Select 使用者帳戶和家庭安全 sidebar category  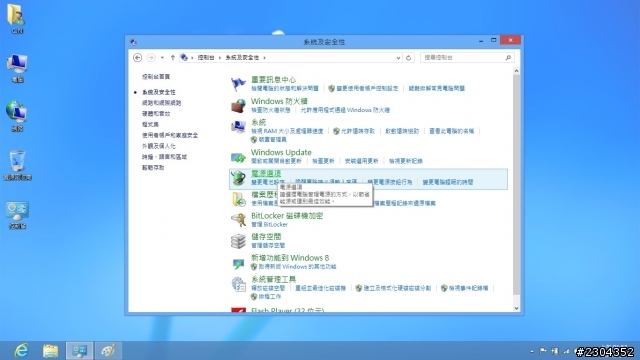pos(170,135)
